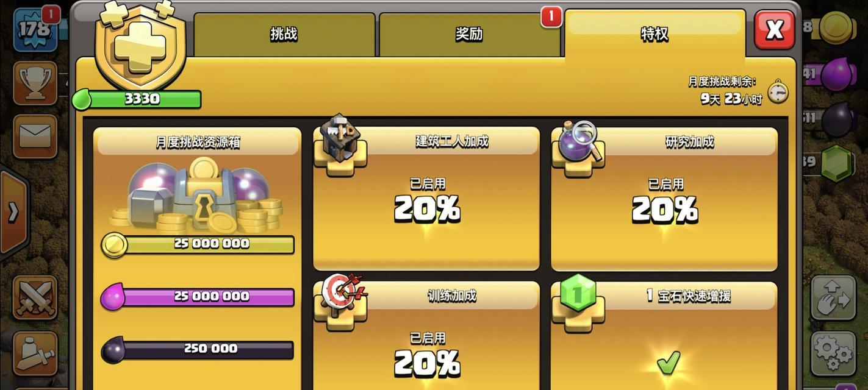Click the gold 25 000 000 resource bar

coord(198,244)
